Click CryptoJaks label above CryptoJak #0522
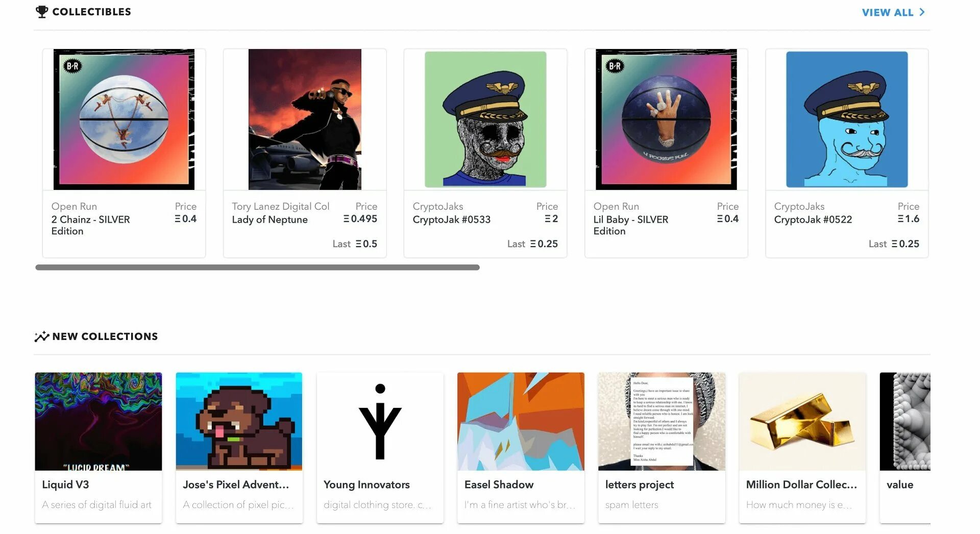This screenshot has width=980, height=534. click(799, 206)
